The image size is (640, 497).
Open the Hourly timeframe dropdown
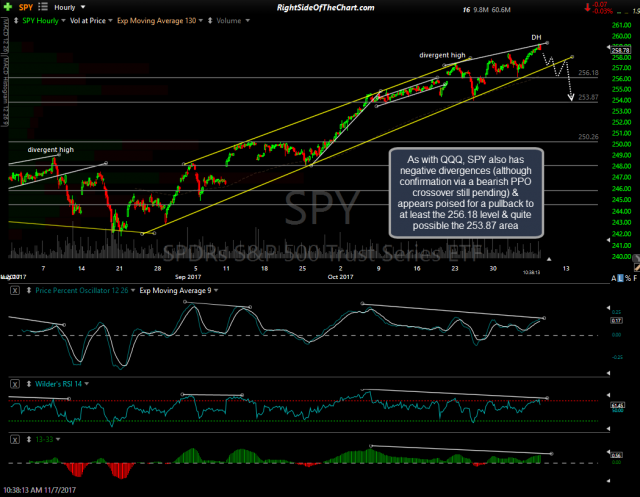pos(83,7)
